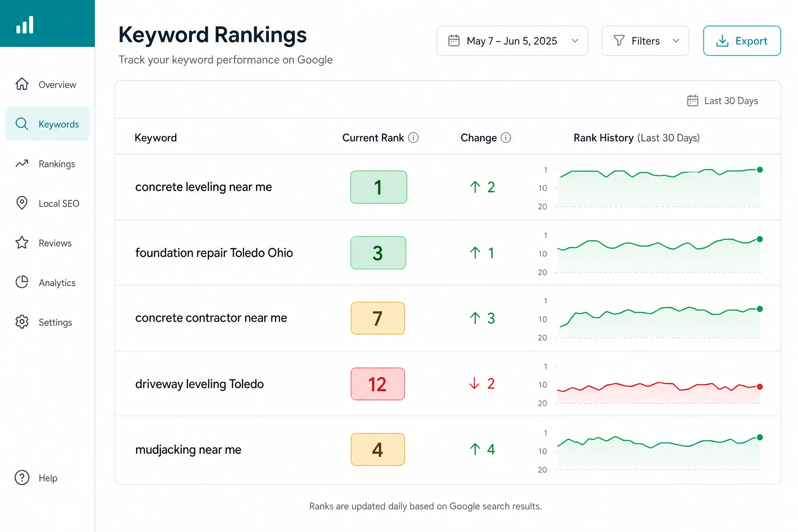Click the Reviews star icon

tap(22, 243)
